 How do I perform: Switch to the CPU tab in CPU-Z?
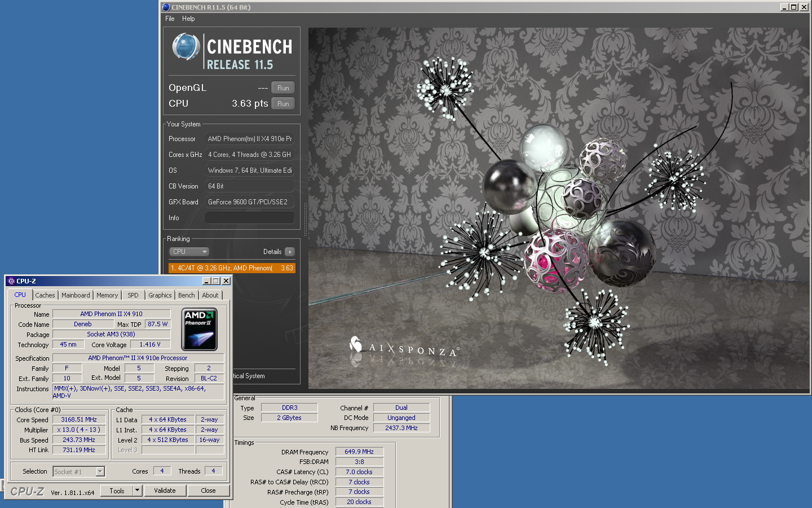pos(20,295)
